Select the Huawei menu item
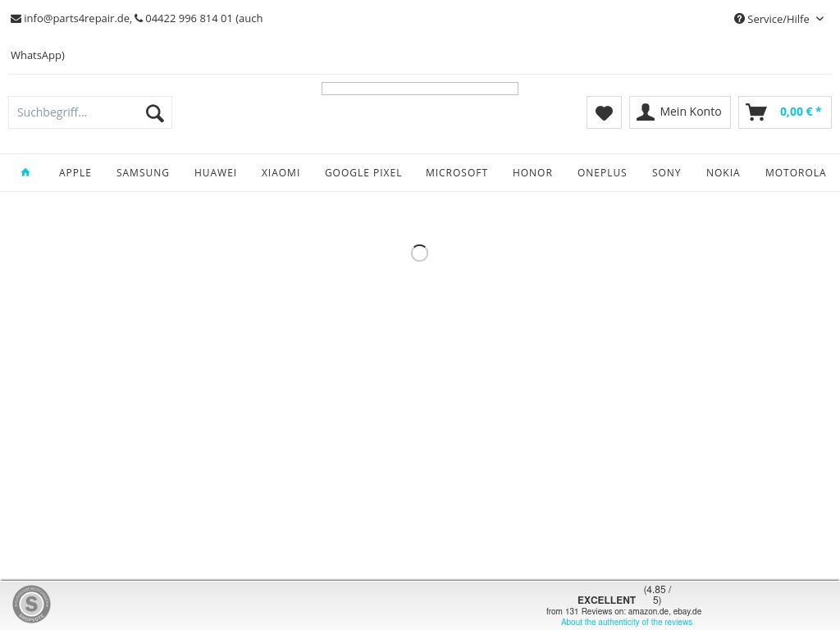The width and height of the screenshot is (840, 630). coord(216,173)
